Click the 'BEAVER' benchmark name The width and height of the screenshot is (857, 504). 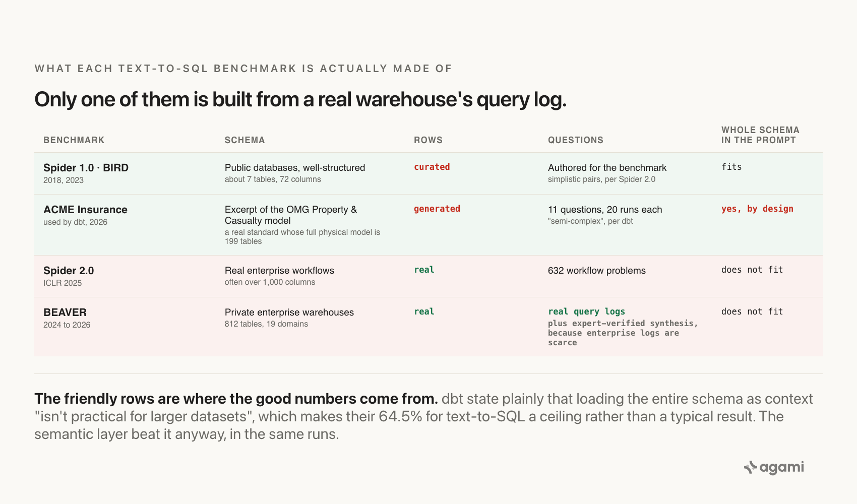click(x=65, y=312)
